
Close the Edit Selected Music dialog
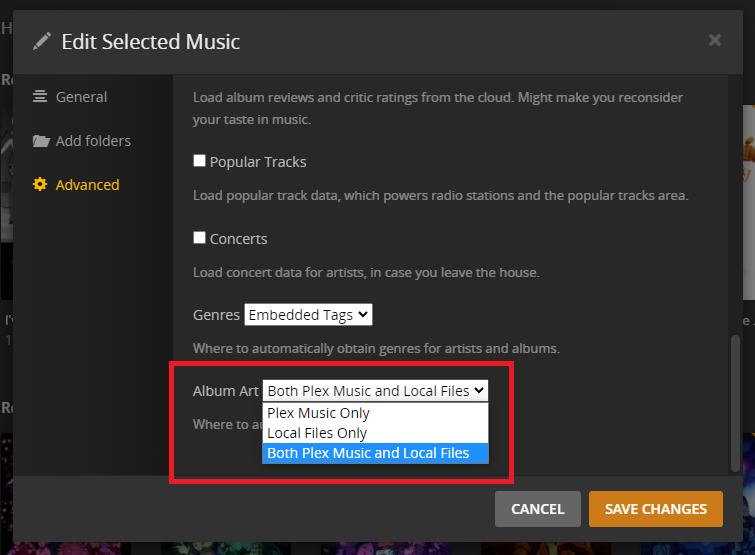pyautogui.click(x=714, y=40)
